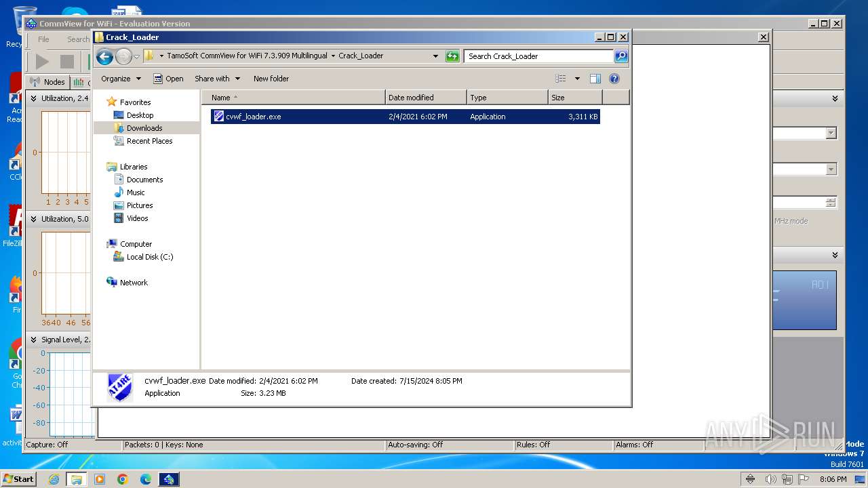Select Network in navigation pane
The image size is (868, 488).
[x=134, y=283]
